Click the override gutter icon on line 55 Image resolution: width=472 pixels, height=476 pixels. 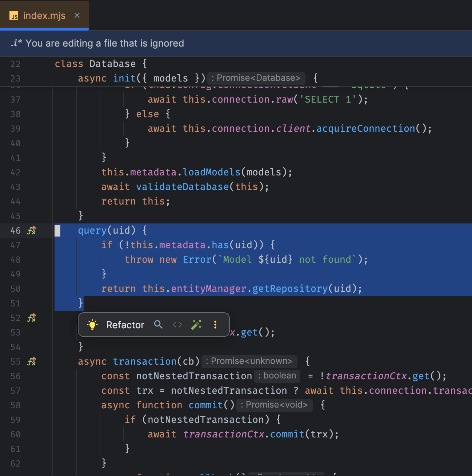[32, 361]
